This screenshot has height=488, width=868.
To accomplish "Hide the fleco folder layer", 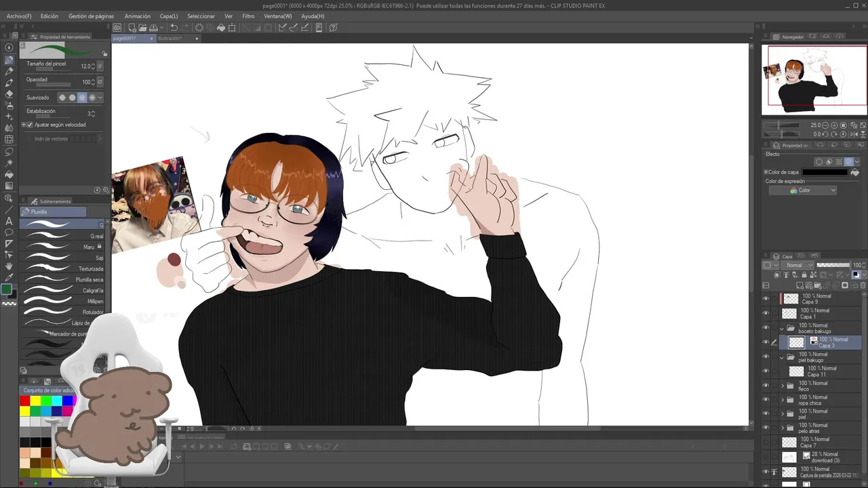I will point(766,386).
